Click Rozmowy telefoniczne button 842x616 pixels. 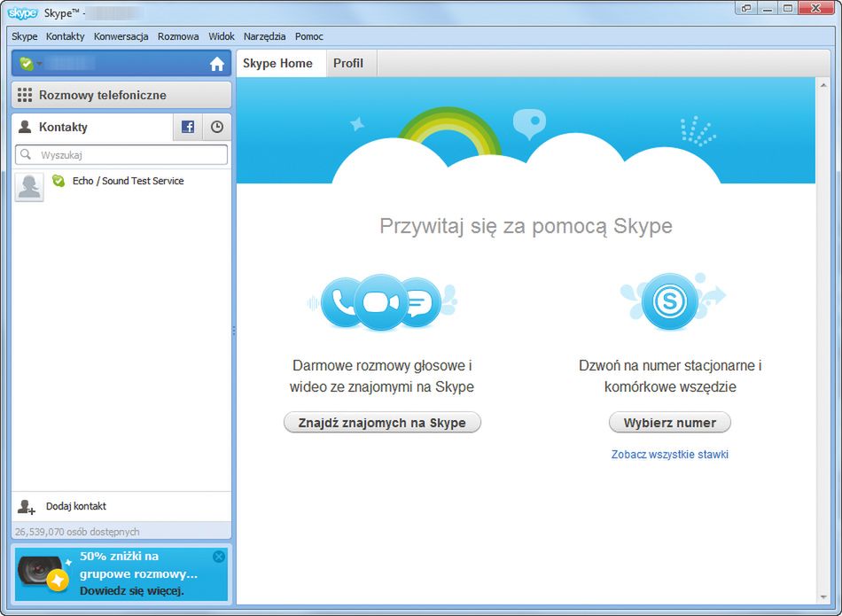click(121, 95)
